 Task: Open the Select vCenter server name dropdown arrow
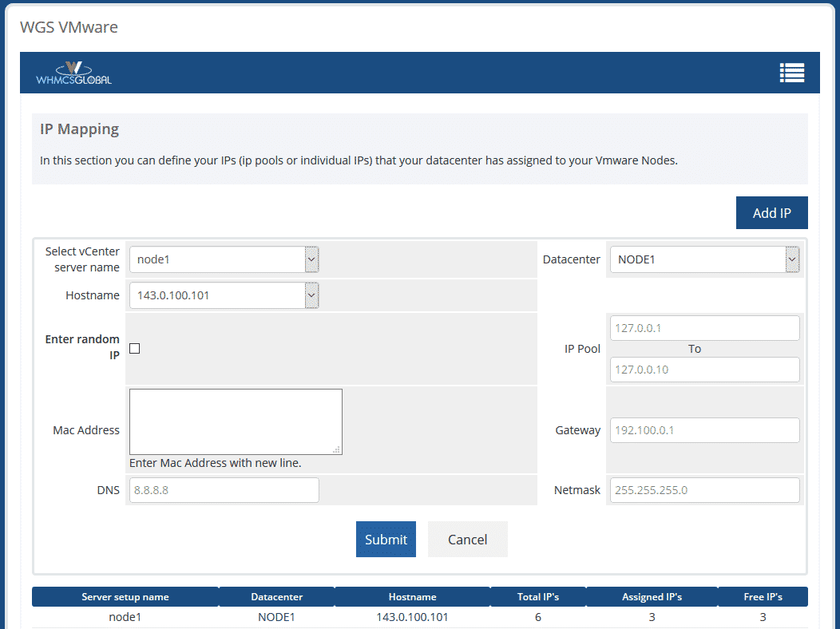311,259
